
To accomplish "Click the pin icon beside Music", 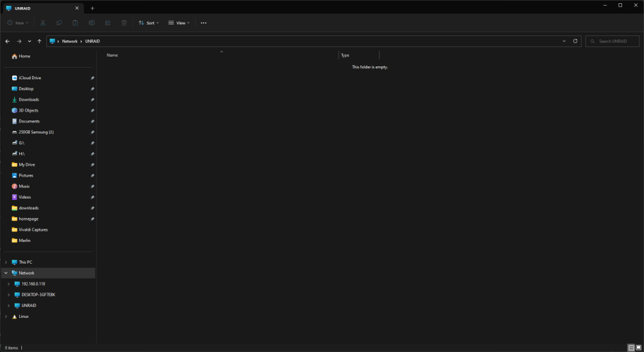I will [x=92, y=187].
